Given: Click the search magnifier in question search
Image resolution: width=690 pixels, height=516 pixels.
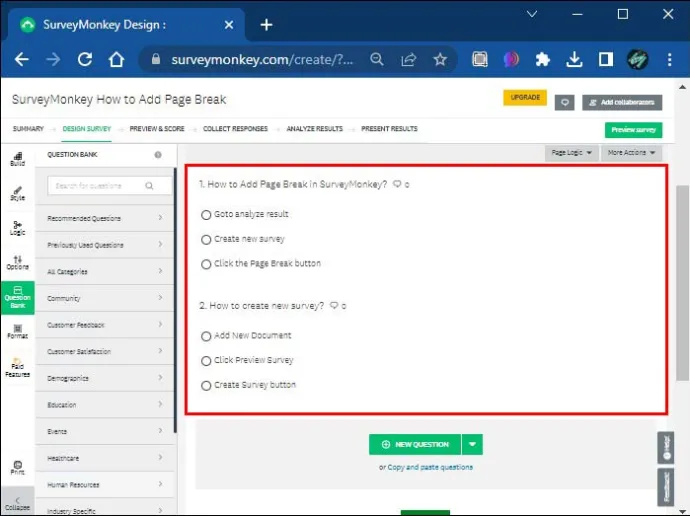Looking at the screenshot, I should [x=149, y=186].
